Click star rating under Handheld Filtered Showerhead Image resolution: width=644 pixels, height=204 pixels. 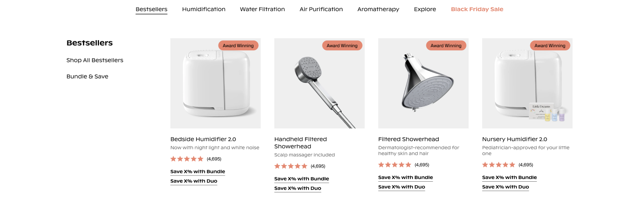tap(291, 166)
